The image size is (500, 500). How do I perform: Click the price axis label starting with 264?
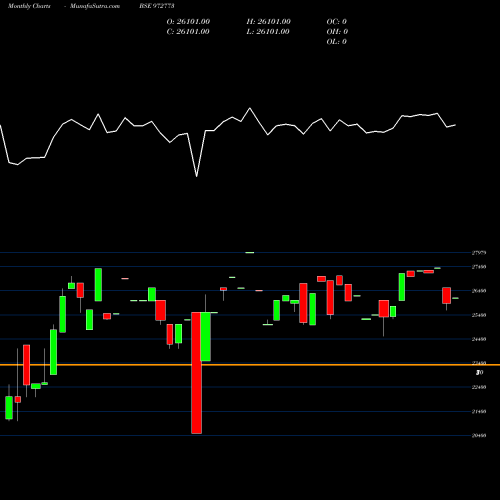pos(479,291)
